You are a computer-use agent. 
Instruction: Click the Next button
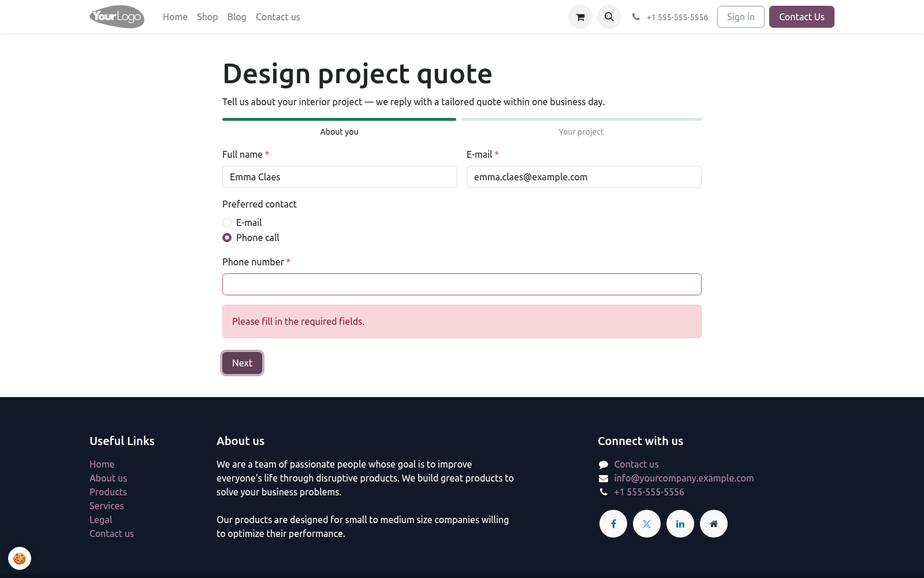(243, 363)
